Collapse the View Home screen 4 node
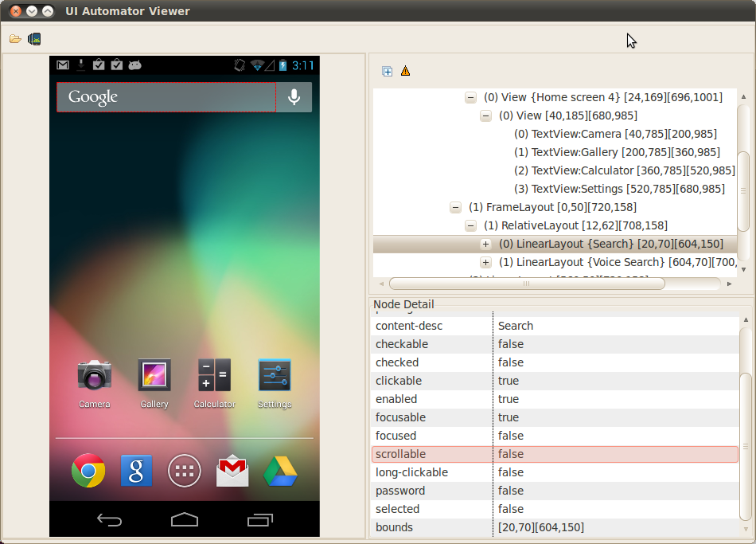The width and height of the screenshot is (756, 544). point(470,97)
